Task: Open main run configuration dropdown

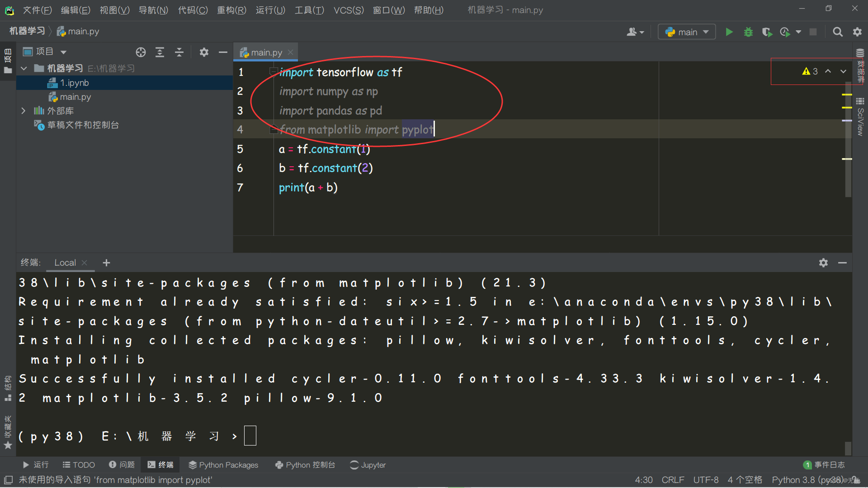Action: 687,32
